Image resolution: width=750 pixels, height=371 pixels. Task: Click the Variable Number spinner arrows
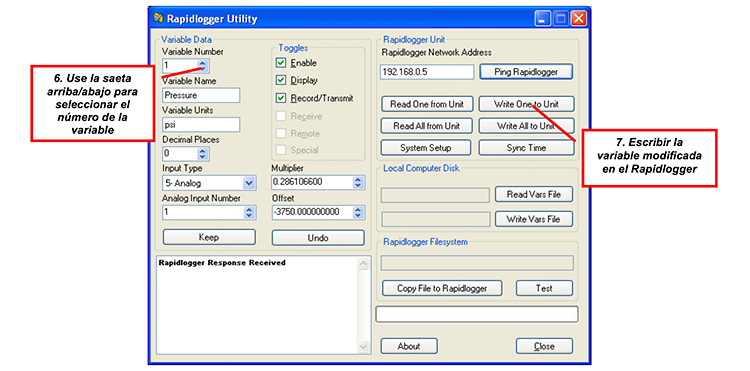coord(203,65)
